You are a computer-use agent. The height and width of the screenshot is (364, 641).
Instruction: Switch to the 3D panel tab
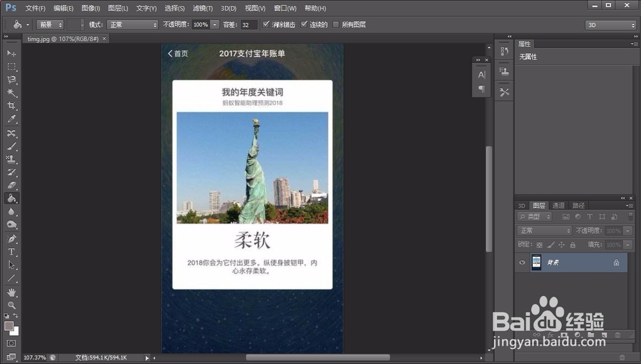[522, 206]
